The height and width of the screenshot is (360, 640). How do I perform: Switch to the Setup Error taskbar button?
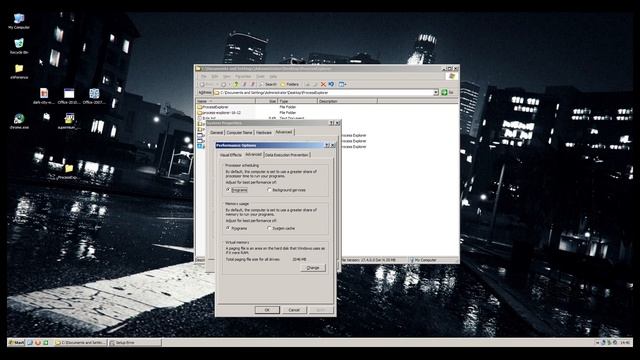tap(135, 342)
